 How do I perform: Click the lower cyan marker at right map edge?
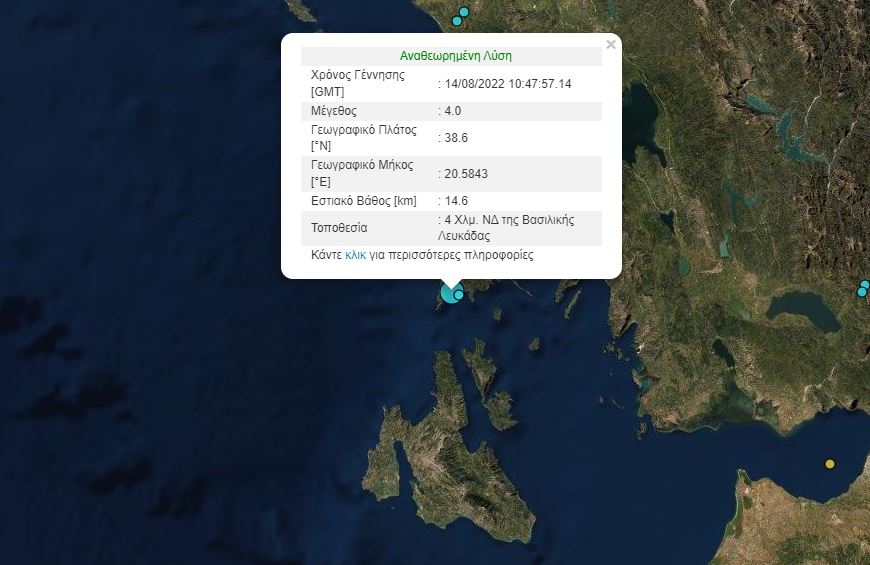tap(861, 293)
